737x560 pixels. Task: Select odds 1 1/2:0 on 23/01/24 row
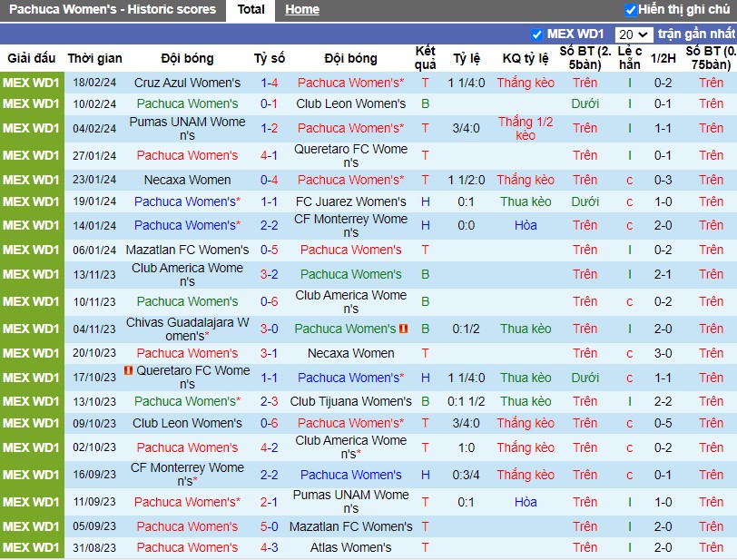(467, 180)
